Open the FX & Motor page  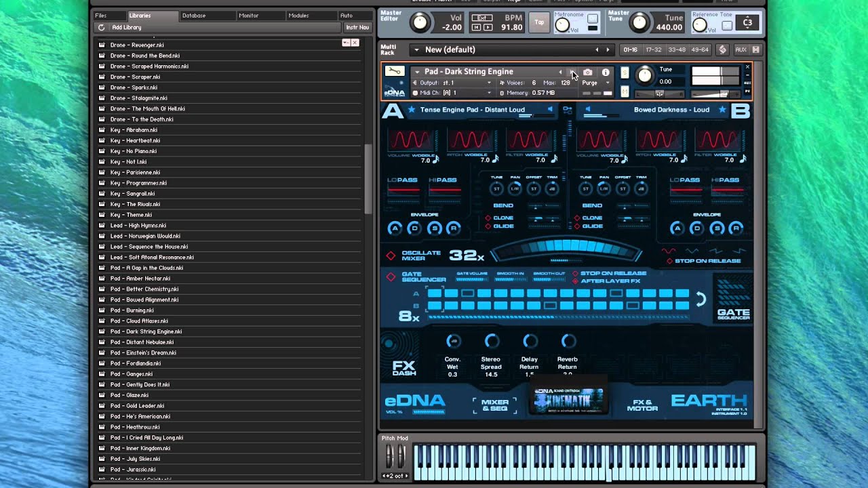click(642, 406)
